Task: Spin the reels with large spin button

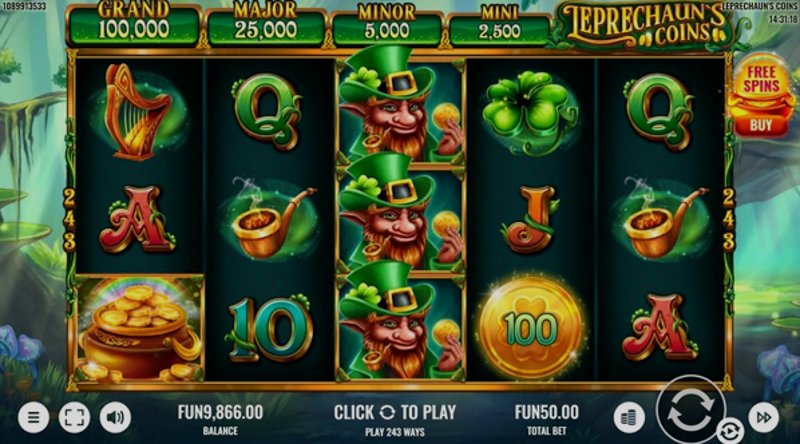Action: coord(690,409)
